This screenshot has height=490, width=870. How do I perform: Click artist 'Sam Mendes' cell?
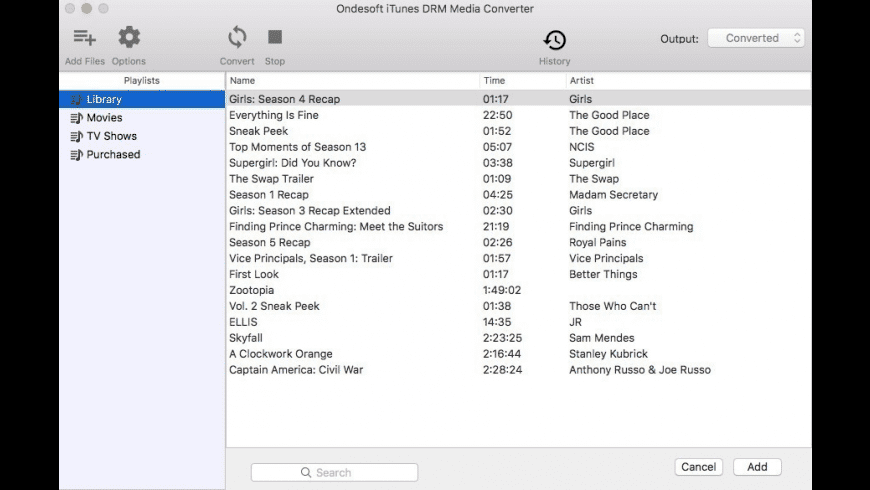click(601, 337)
